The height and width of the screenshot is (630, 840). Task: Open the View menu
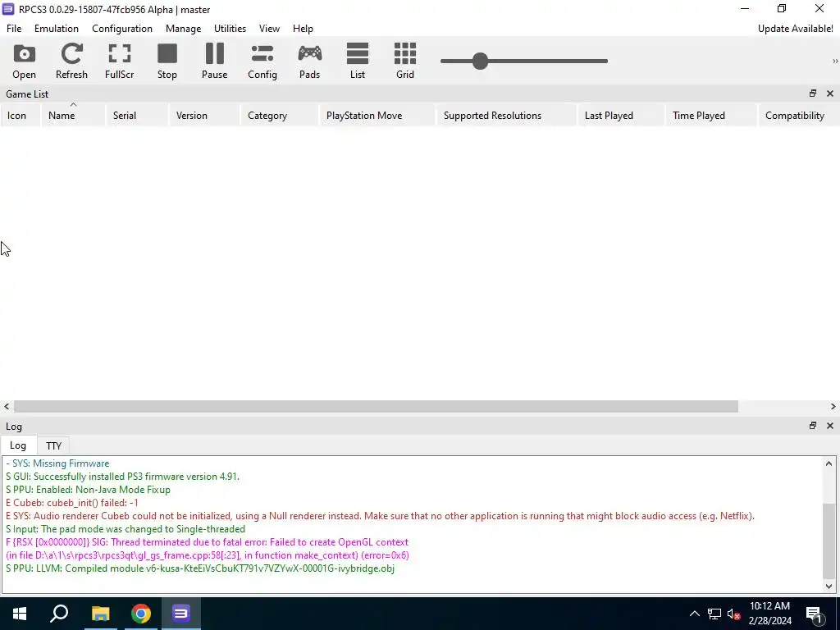(x=269, y=29)
